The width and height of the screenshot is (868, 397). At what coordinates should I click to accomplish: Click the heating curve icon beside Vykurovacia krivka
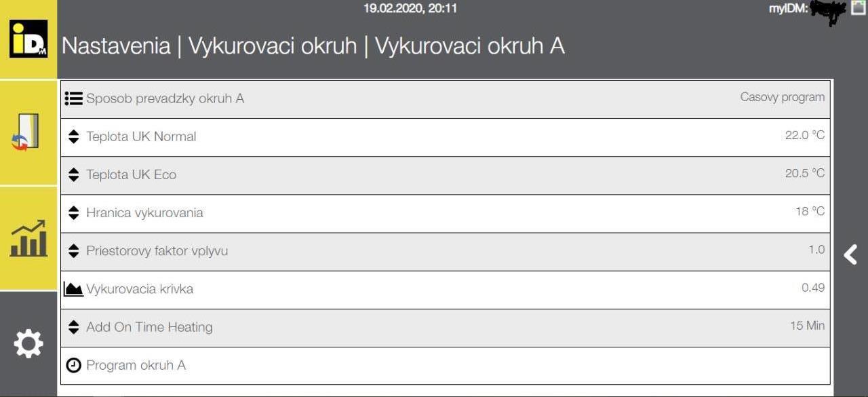pos(73,289)
